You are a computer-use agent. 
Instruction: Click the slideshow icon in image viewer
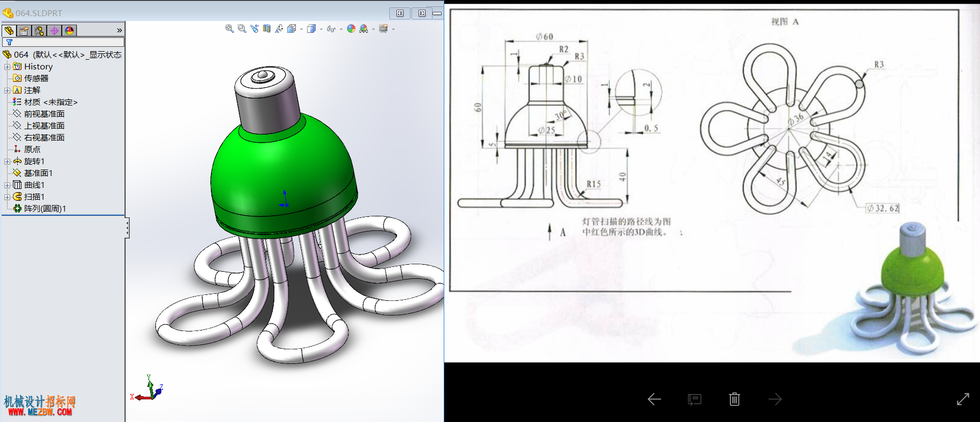pos(694,399)
